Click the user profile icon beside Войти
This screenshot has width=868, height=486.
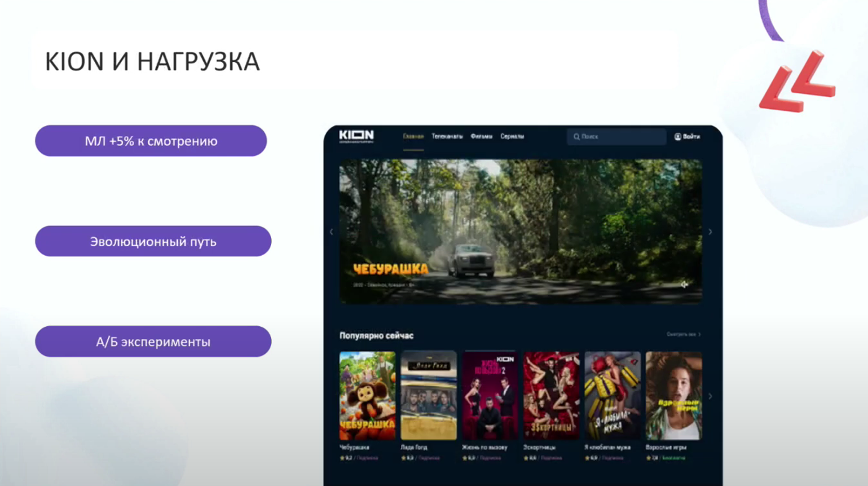coord(677,136)
